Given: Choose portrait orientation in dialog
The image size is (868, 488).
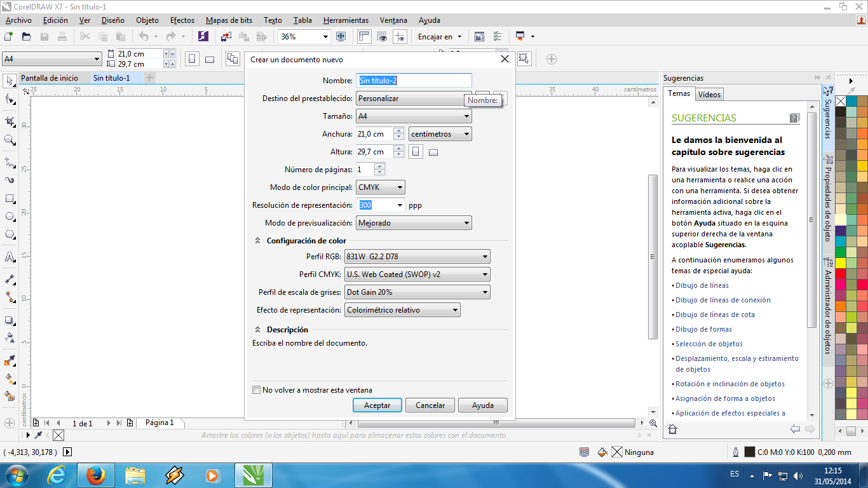Looking at the screenshot, I should tap(416, 152).
